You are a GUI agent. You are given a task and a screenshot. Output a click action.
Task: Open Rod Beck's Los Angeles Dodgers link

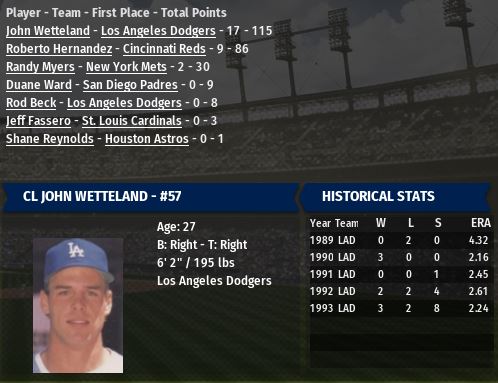pos(124,103)
